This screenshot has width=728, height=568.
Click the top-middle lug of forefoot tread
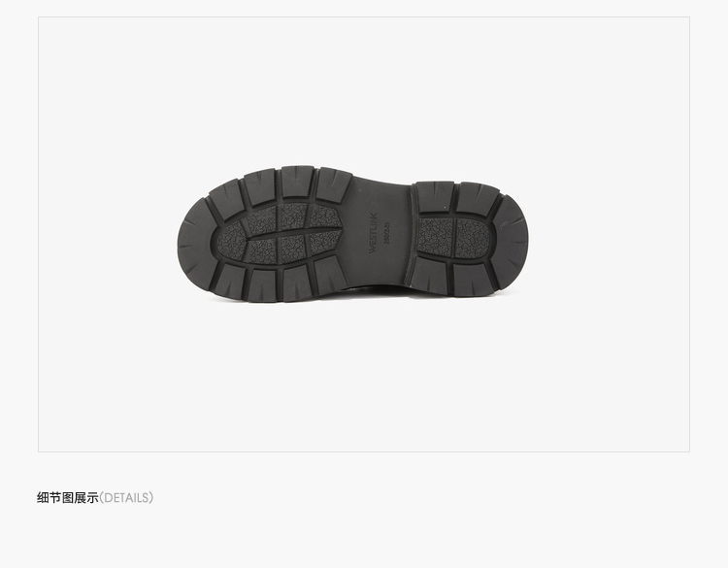[x=296, y=183]
